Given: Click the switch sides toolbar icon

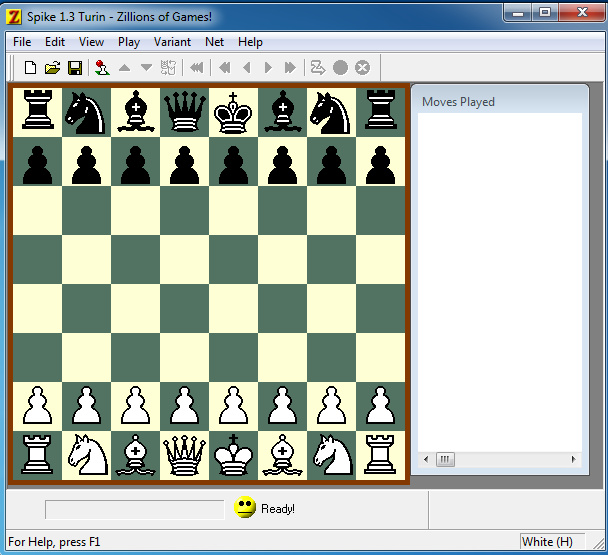Looking at the screenshot, I should pos(168,68).
